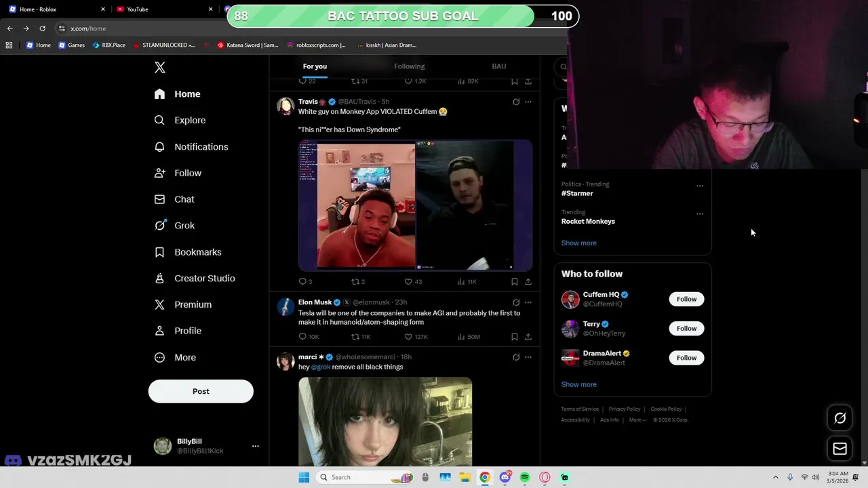Click the taskbar Search box
868x488 pixels.
click(366, 477)
